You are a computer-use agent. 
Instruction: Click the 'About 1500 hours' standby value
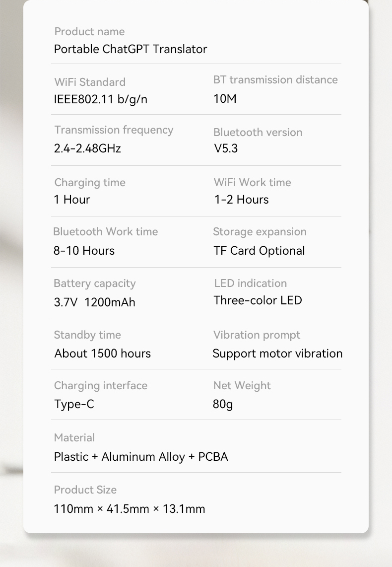pos(102,354)
